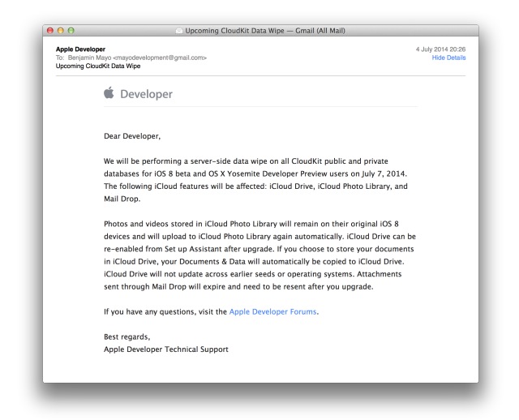Viewport: 519px width, 420px height.
Task: Click the Hide Details link
Action: 448,58
